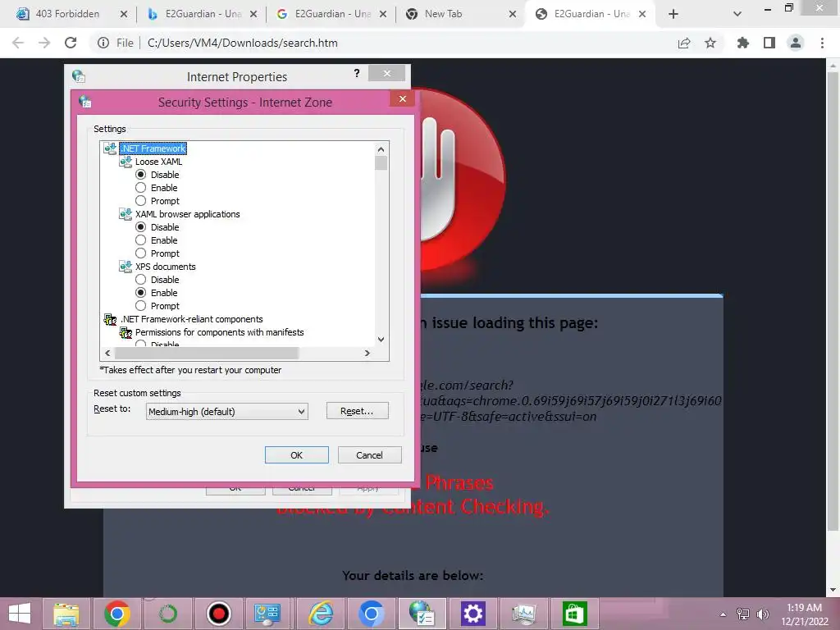
Task: Click Internet Properties help question mark
Action: 357,73
